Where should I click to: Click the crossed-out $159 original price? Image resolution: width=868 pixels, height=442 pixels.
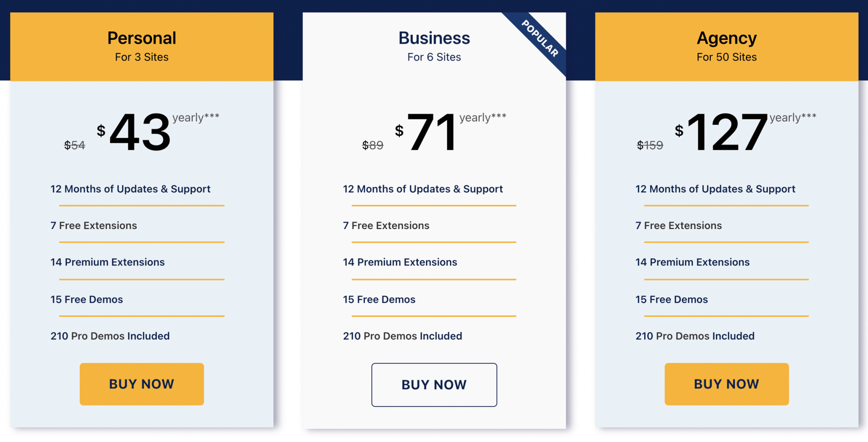(x=650, y=145)
